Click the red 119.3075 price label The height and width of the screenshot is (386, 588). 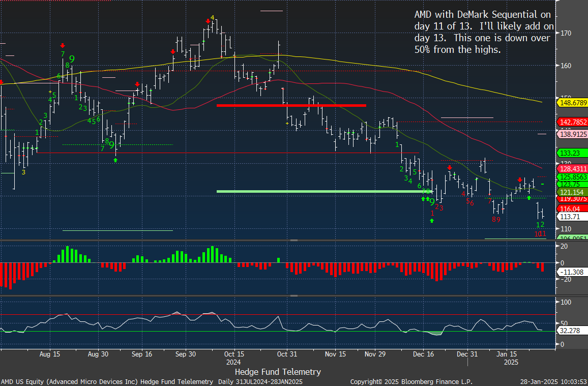pyautogui.click(x=573, y=199)
